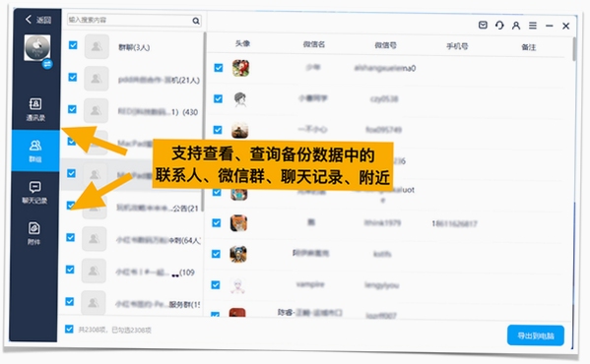Uncheck the RED group (430 checkbox
Viewport: 590px width, 364px height.
pos(72,109)
